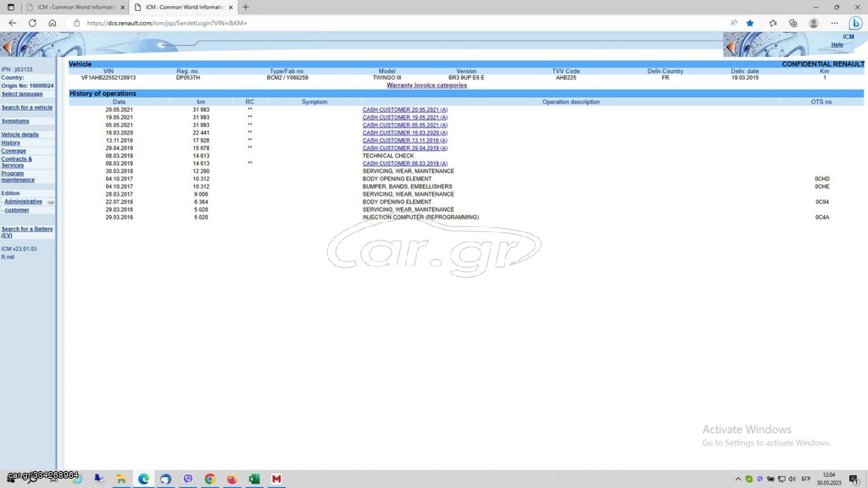
Task: Click the print icon beside Administrative
Action: 51,202
